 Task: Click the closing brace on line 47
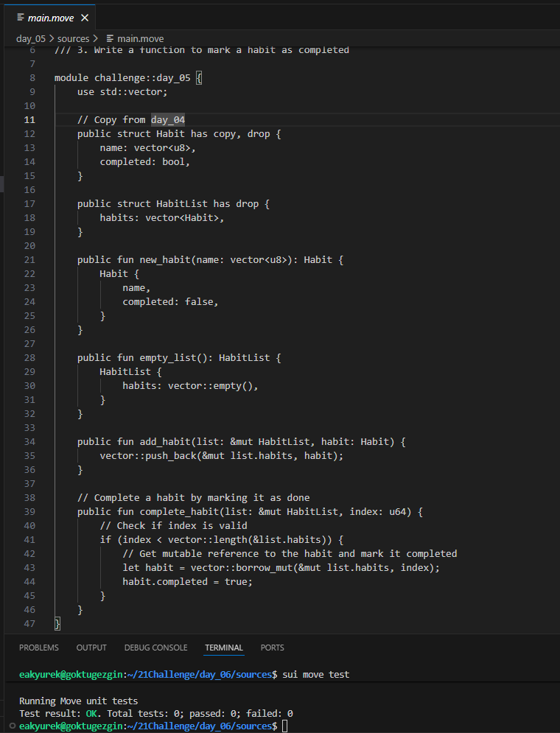tap(57, 624)
